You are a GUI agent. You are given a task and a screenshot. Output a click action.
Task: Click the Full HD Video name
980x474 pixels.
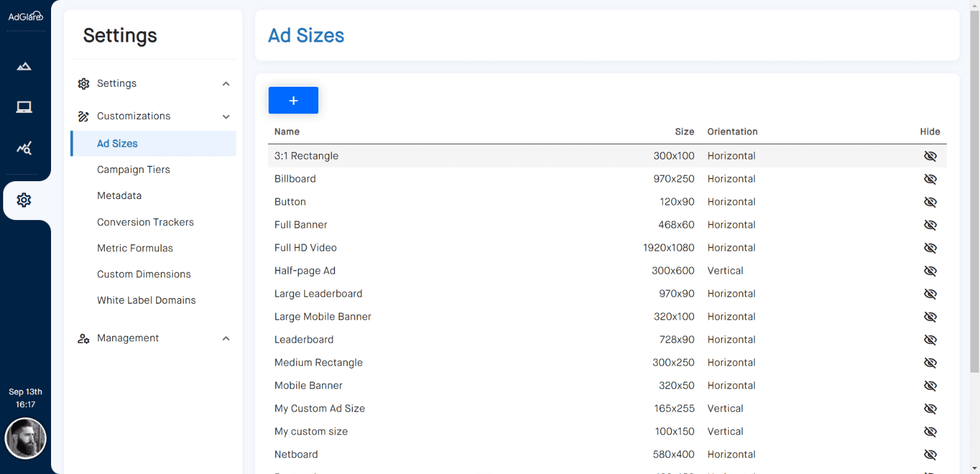306,248
